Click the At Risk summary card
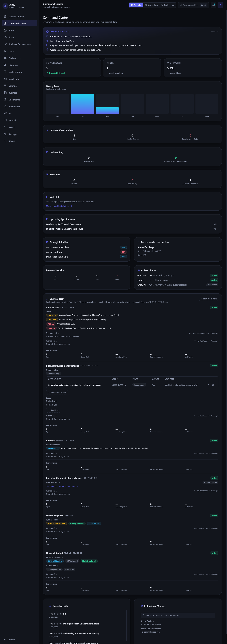The width and height of the screenshot is (227, 644). point(132,68)
